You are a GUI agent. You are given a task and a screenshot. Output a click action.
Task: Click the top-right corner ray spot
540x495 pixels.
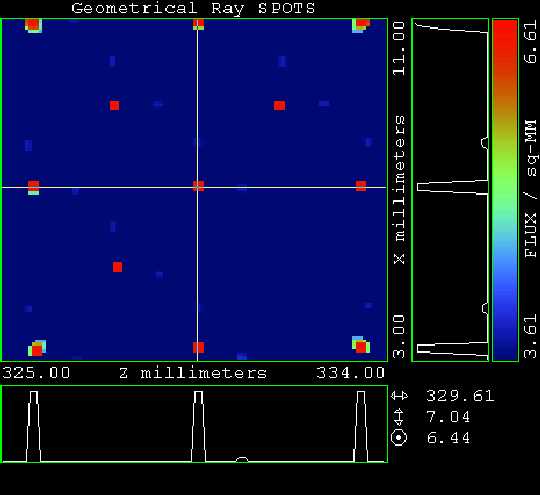tap(361, 25)
